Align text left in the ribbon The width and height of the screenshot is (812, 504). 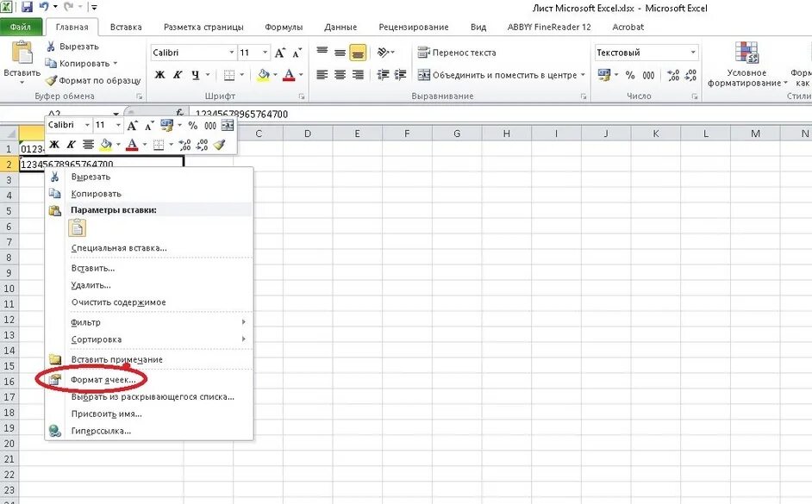coord(322,75)
